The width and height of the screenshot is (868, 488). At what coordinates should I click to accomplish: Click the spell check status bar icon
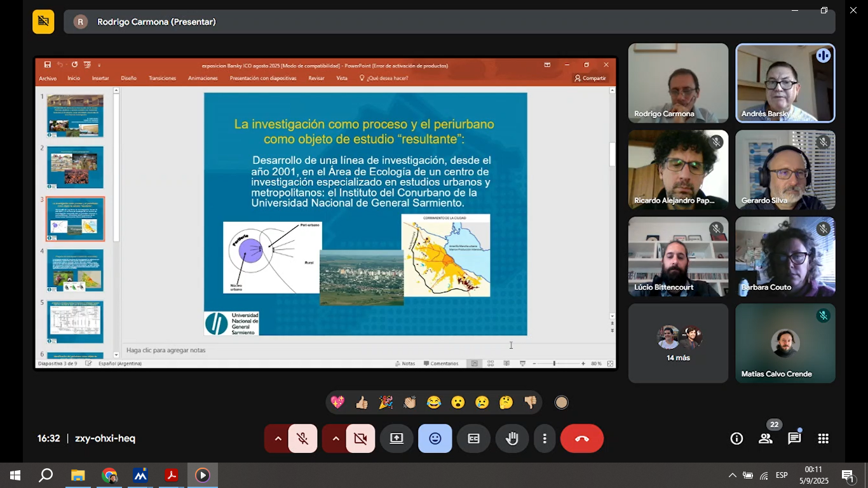(x=89, y=363)
